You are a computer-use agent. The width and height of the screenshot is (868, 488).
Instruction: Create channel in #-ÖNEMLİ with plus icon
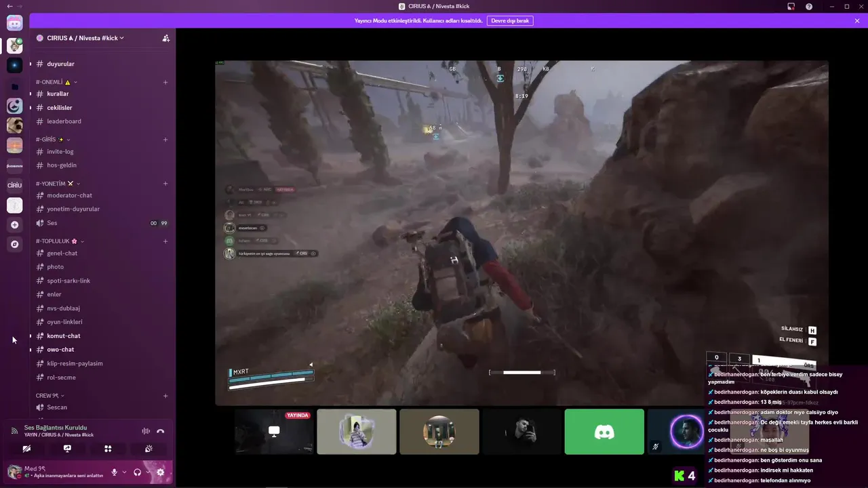(x=165, y=82)
